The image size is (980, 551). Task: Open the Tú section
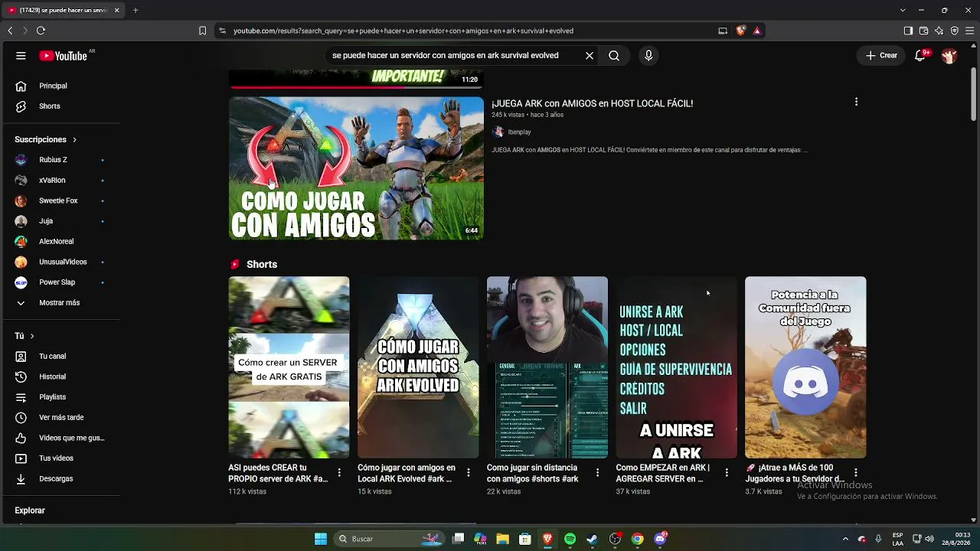24,336
